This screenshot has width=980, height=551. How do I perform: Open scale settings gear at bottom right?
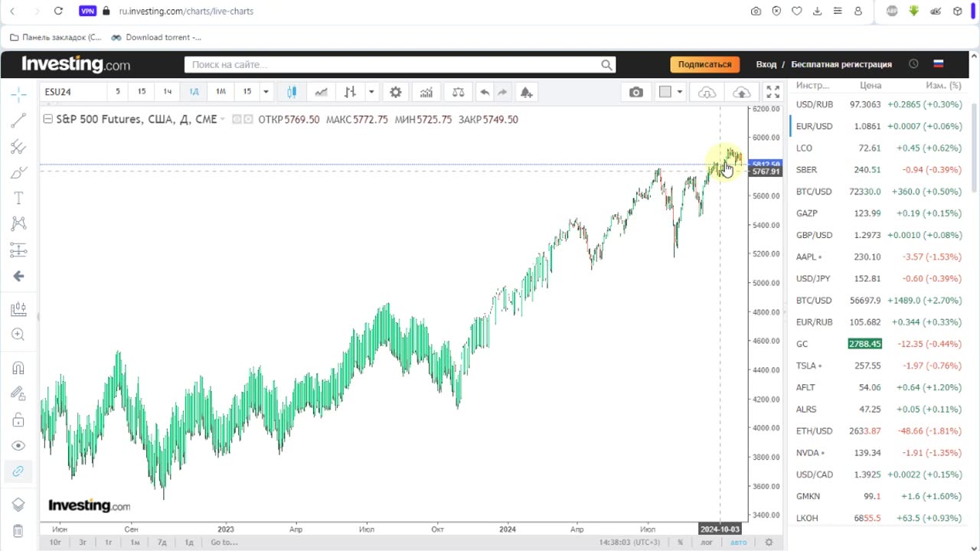769,543
